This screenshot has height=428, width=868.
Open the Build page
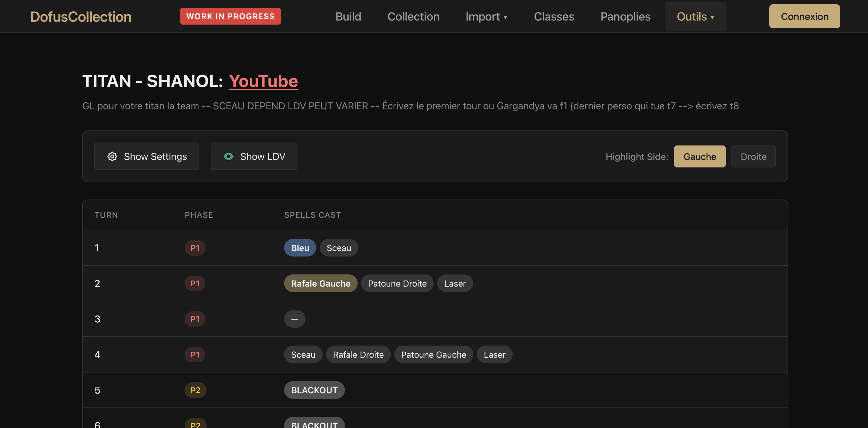pos(348,16)
